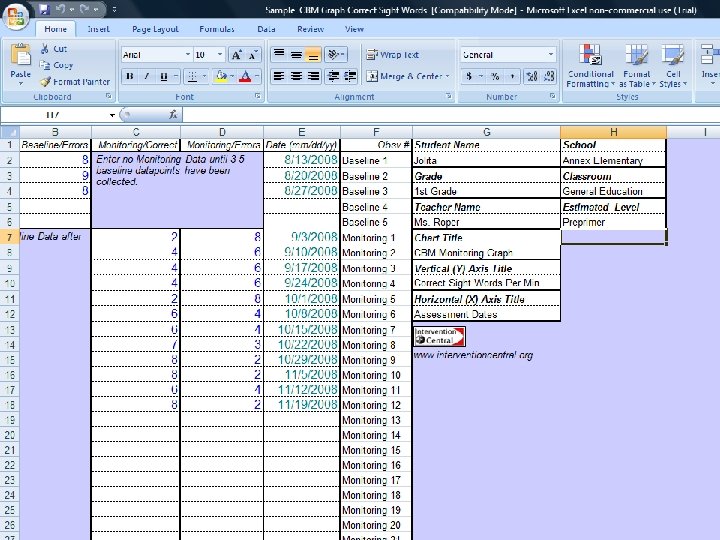Switch to the Insert tab

tap(98, 29)
